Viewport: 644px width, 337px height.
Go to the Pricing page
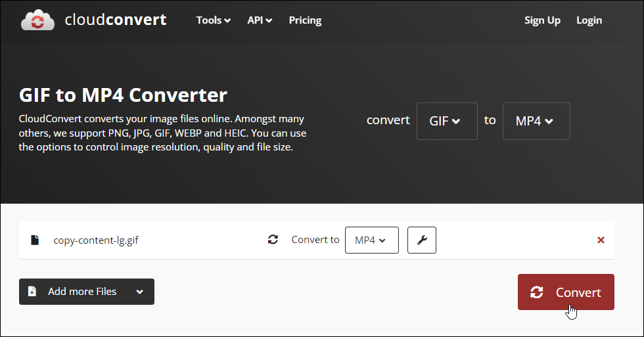point(305,20)
